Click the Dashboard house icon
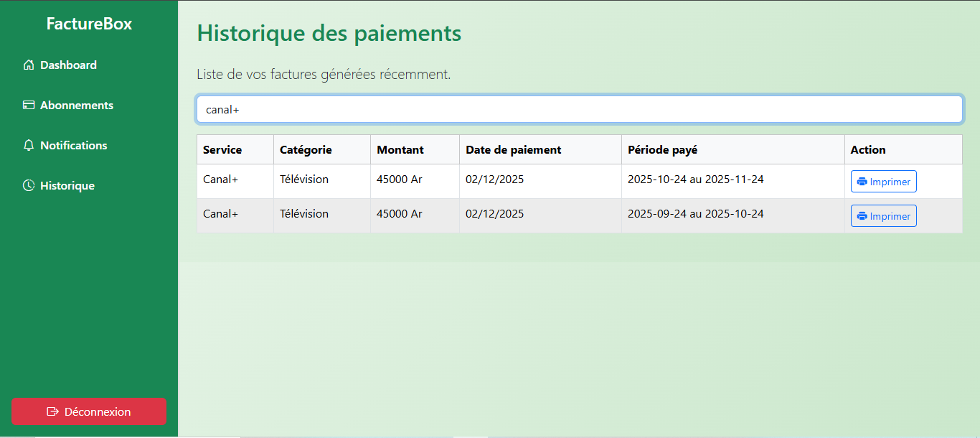Screen dimensions: 980x438 click(29, 65)
